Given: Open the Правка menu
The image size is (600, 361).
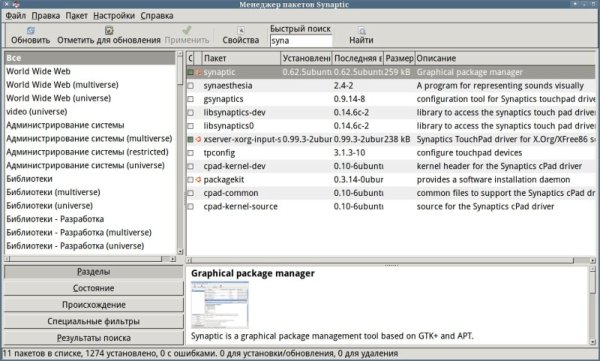Looking at the screenshot, I should (x=46, y=16).
